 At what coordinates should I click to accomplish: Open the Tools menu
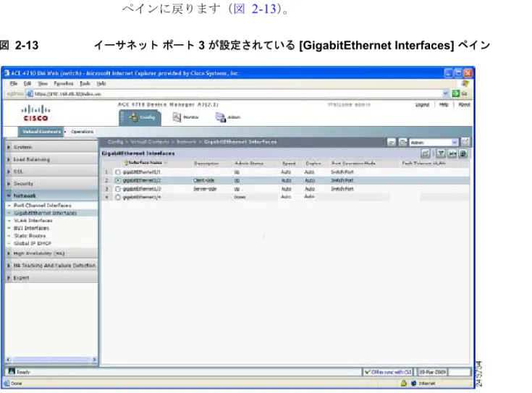pyautogui.click(x=85, y=83)
